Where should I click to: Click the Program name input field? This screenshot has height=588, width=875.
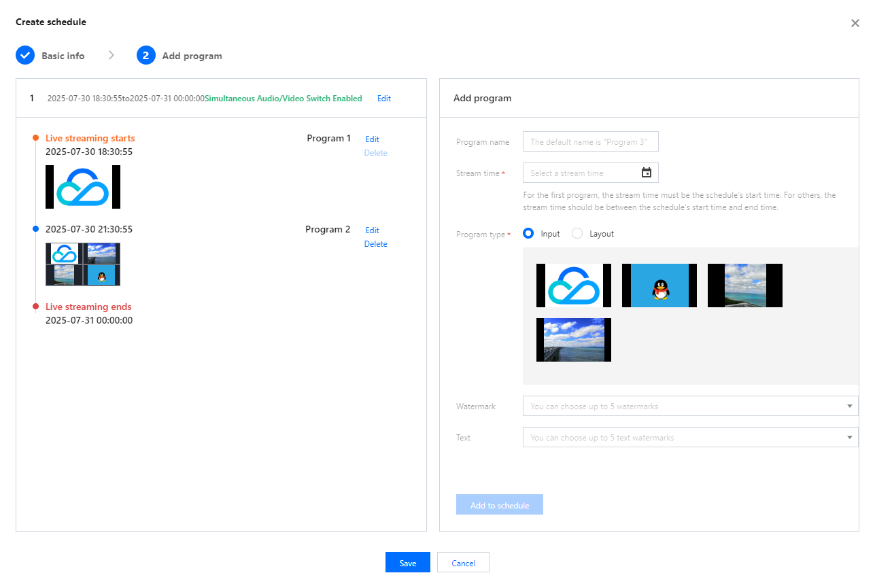[x=591, y=141]
